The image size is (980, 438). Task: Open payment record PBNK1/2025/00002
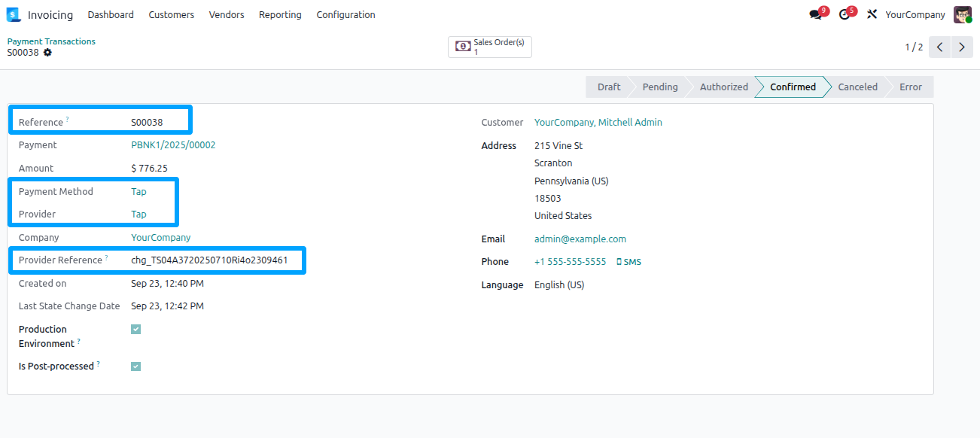[x=173, y=144]
